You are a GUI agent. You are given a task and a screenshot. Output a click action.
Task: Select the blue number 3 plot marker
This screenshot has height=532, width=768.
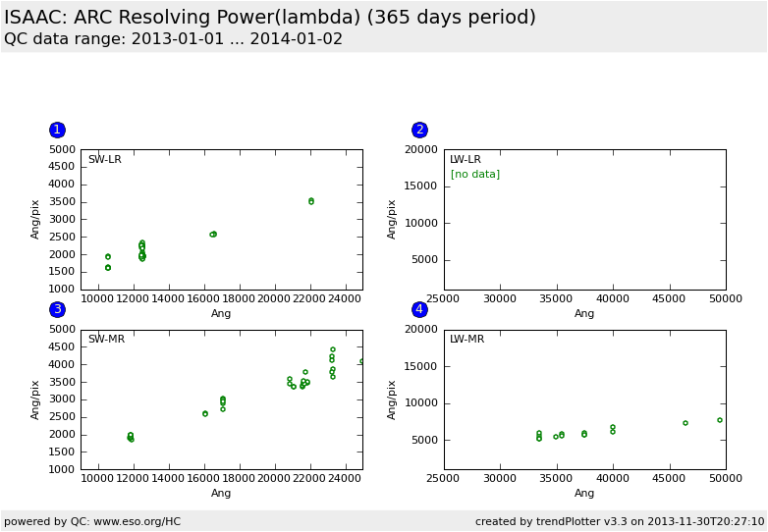[57, 309]
